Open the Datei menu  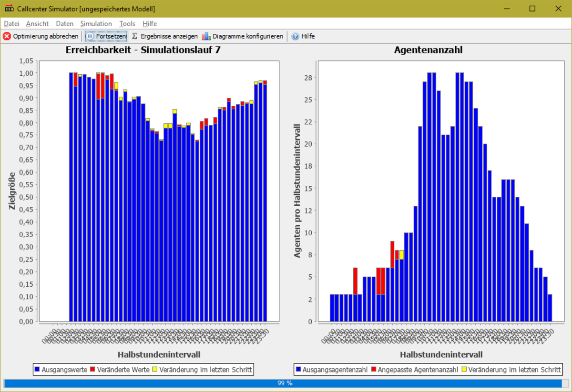click(11, 23)
